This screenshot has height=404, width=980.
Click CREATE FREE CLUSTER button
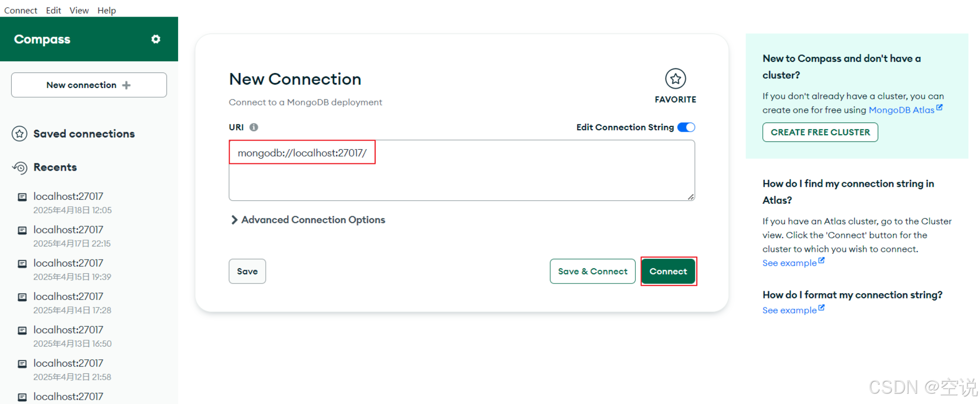[x=820, y=132]
